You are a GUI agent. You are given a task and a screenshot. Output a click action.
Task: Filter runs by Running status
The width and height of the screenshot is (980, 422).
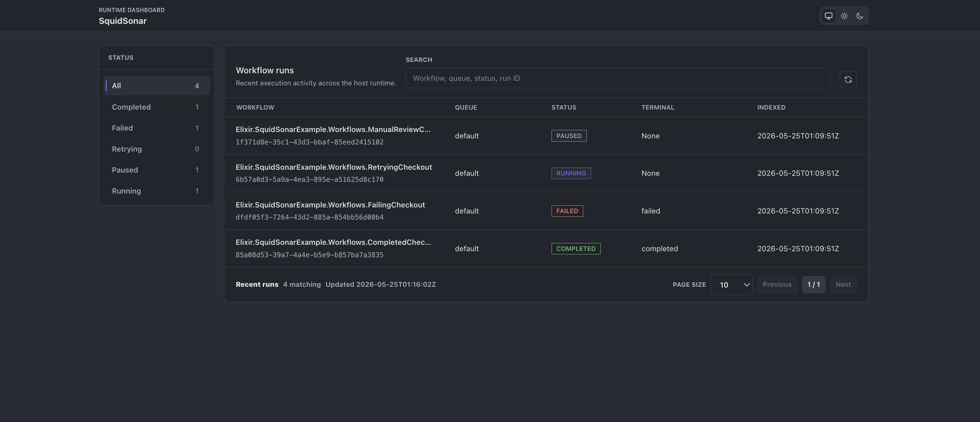click(156, 191)
